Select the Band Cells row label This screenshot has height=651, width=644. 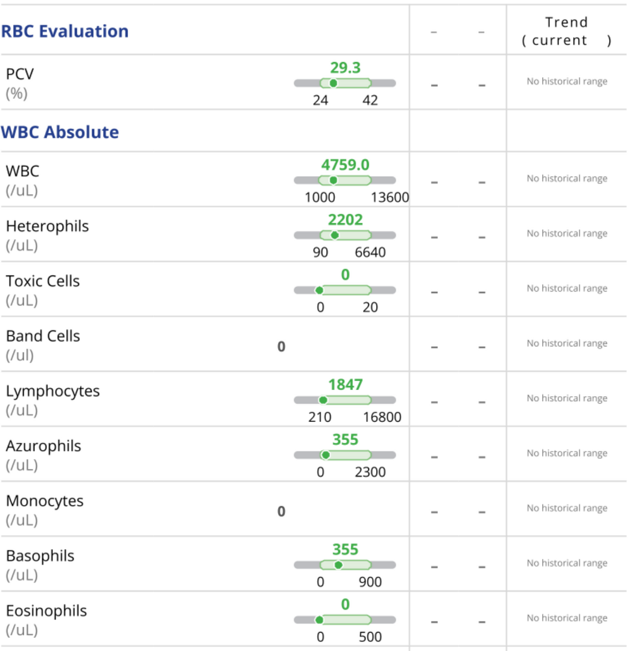pyautogui.click(x=43, y=336)
